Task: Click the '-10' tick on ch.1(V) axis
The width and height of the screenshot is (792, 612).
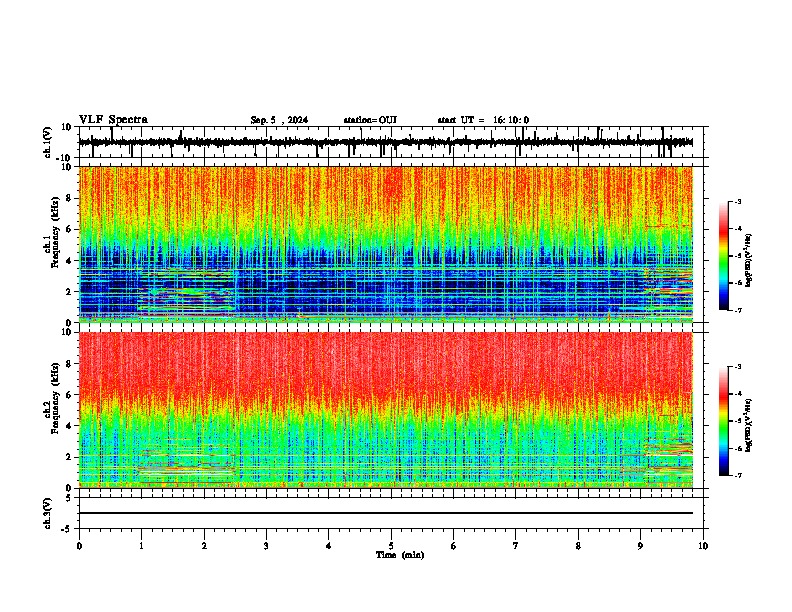Action: (x=65, y=158)
